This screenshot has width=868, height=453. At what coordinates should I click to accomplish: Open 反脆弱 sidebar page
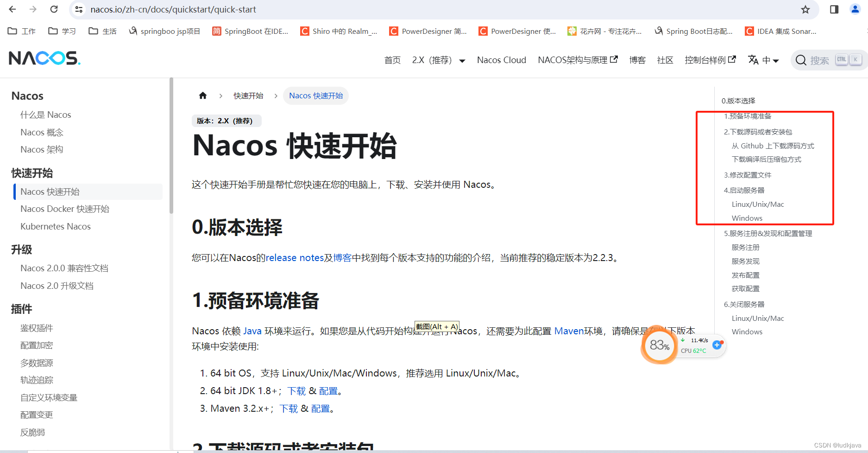point(32,432)
